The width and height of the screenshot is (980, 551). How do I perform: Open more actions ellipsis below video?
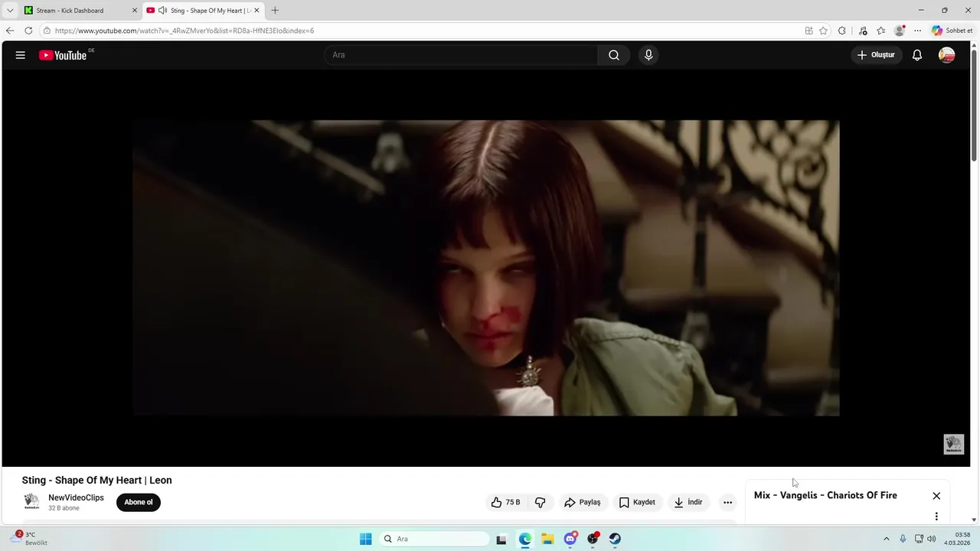[x=727, y=503]
